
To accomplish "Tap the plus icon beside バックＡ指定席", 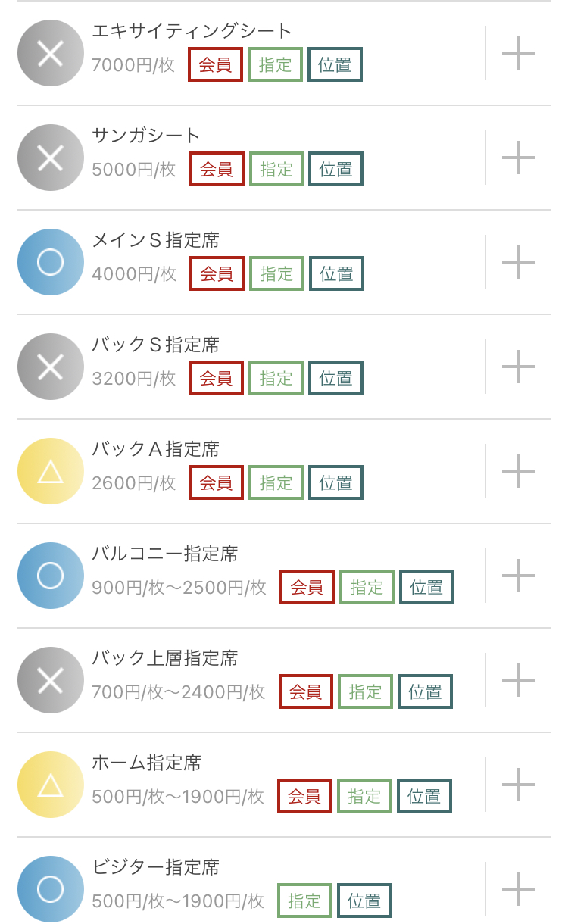I will coord(519,471).
